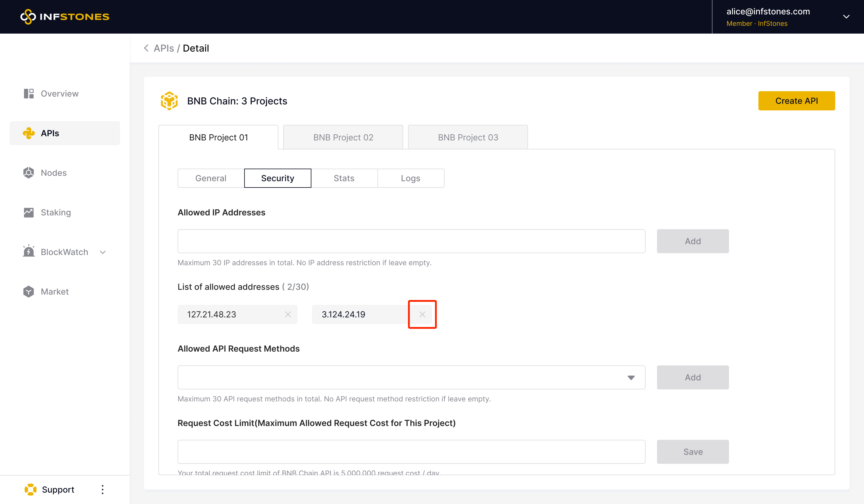Open the Logs tab
The image size is (864, 504).
coord(411,178)
